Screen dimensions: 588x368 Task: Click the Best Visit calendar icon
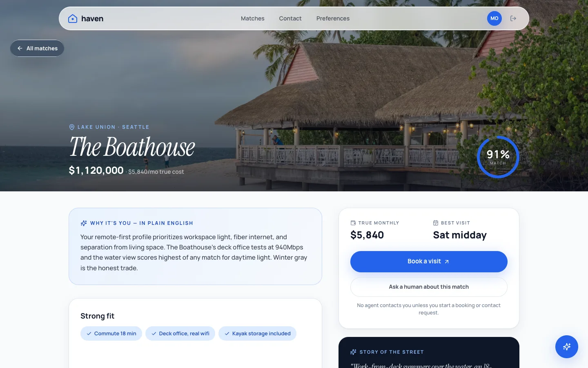[436, 223]
